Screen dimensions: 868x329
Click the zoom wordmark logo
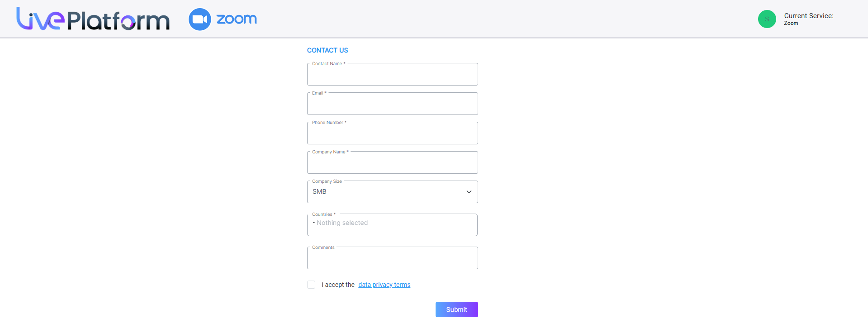click(x=237, y=19)
